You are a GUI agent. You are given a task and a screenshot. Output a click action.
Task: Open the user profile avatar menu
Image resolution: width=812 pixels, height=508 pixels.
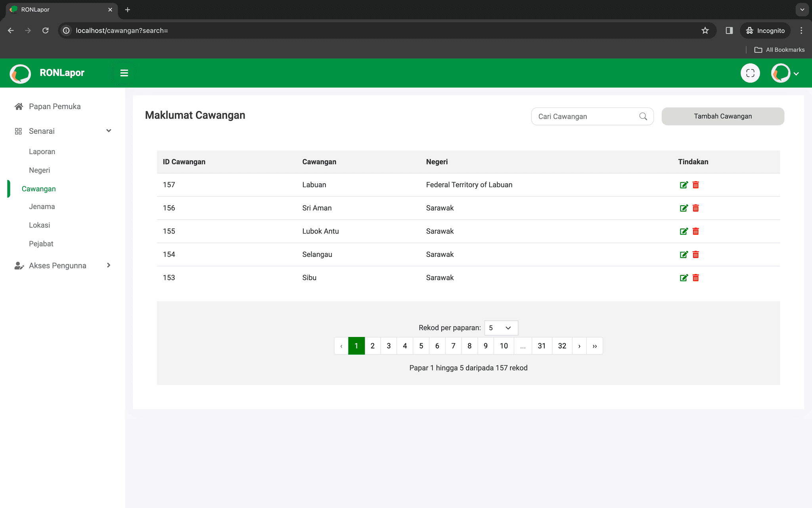tap(785, 73)
